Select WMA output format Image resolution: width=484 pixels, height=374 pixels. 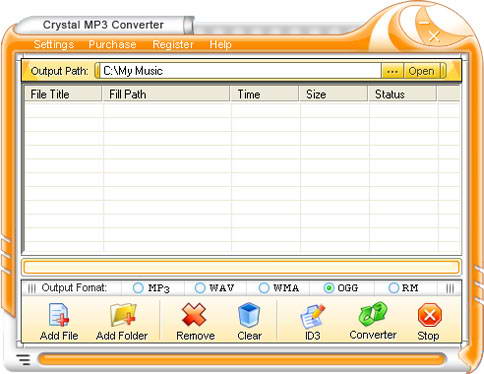coord(264,288)
